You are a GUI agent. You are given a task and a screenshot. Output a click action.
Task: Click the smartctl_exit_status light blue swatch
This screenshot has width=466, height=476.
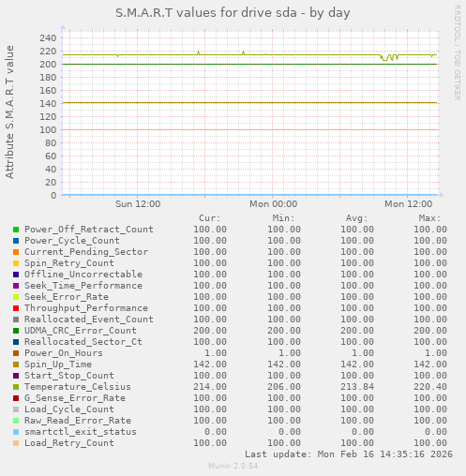(16, 432)
